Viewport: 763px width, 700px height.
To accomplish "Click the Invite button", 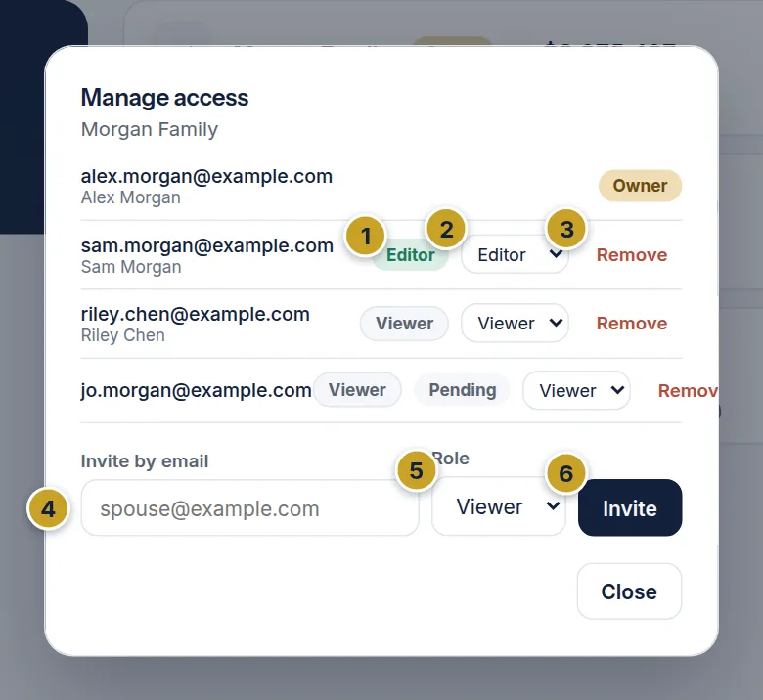I will 630,507.
